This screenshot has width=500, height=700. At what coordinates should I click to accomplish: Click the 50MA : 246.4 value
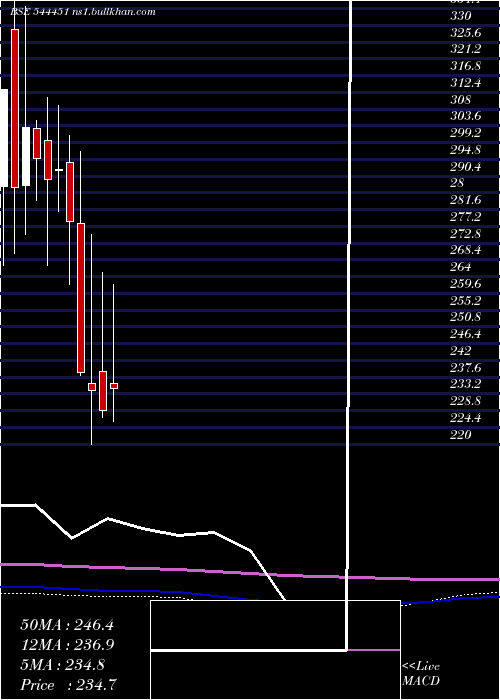[67, 625]
